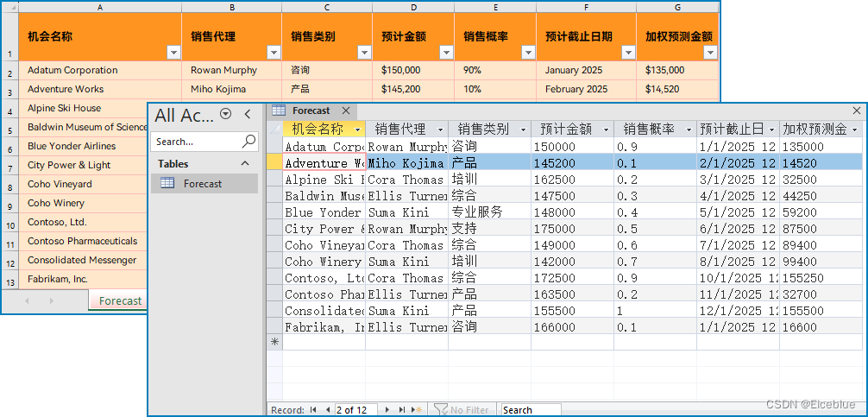Image resolution: width=868 pixels, height=417 pixels.
Task: Click Miho Kojima cell in Access
Action: click(x=407, y=163)
